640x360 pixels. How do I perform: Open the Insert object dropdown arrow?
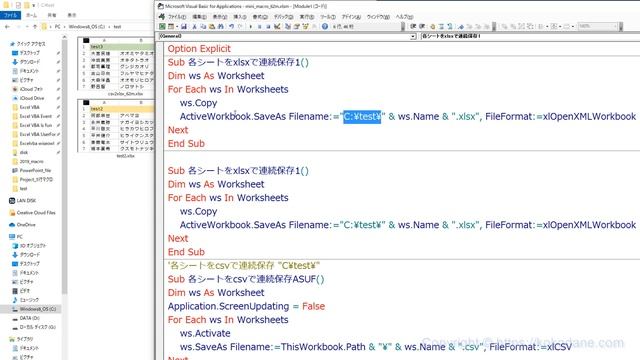click(x=177, y=27)
